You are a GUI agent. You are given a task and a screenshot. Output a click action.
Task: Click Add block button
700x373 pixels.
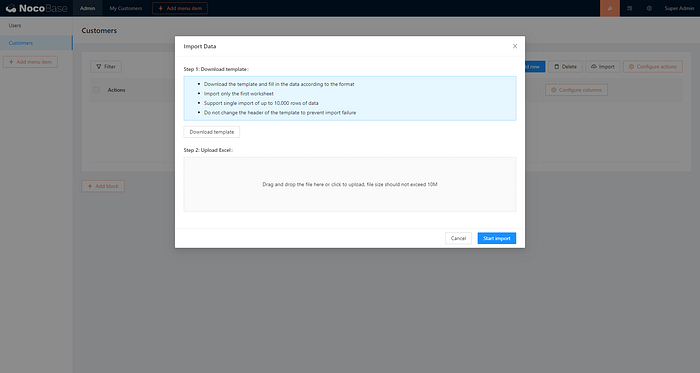pyautogui.click(x=103, y=186)
